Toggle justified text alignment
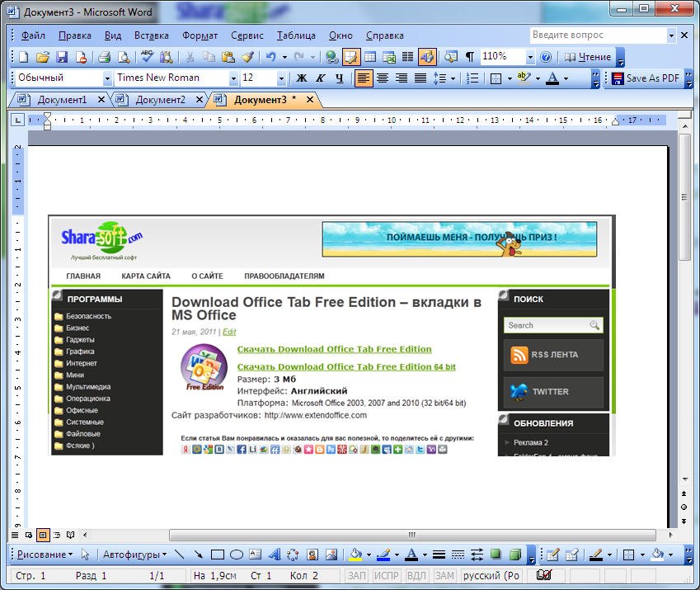This screenshot has height=590, width=700. [x=420, y=78]
